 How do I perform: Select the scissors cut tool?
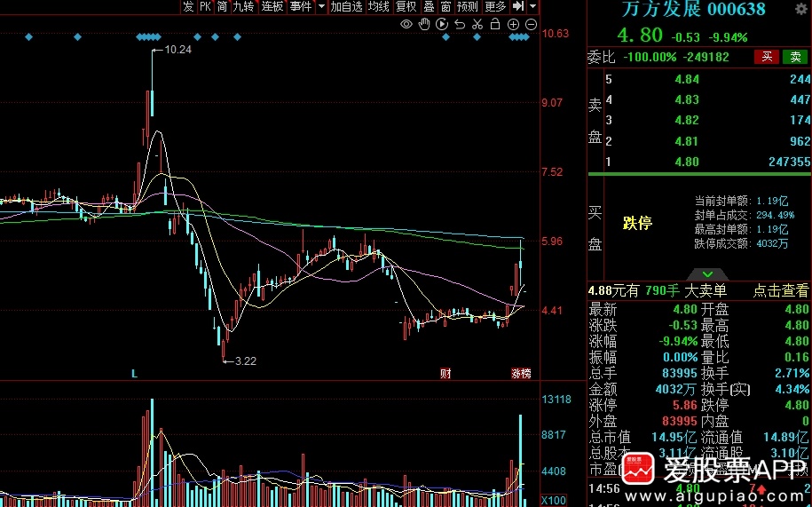pos(477,24)
